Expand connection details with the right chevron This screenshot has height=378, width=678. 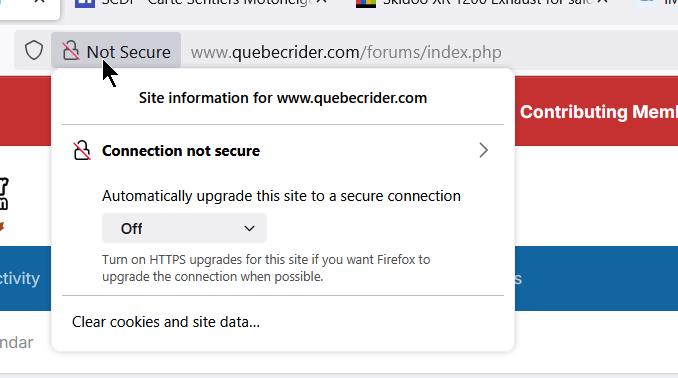(x=483, y=151)
